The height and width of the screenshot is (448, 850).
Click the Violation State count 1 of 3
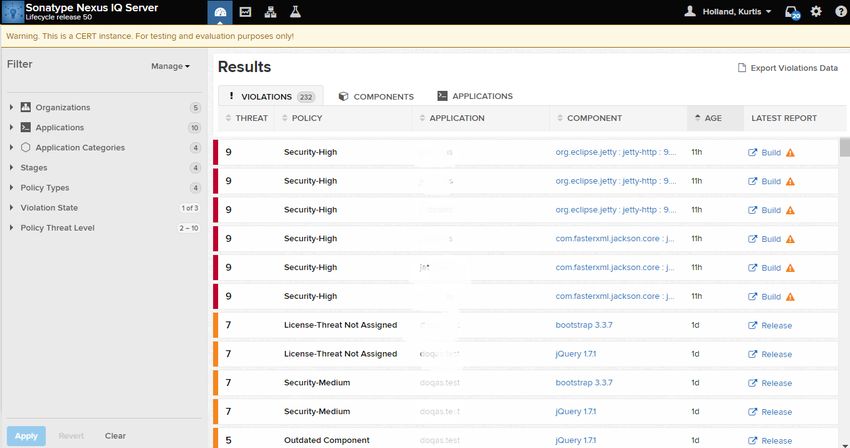click(190, 208)
